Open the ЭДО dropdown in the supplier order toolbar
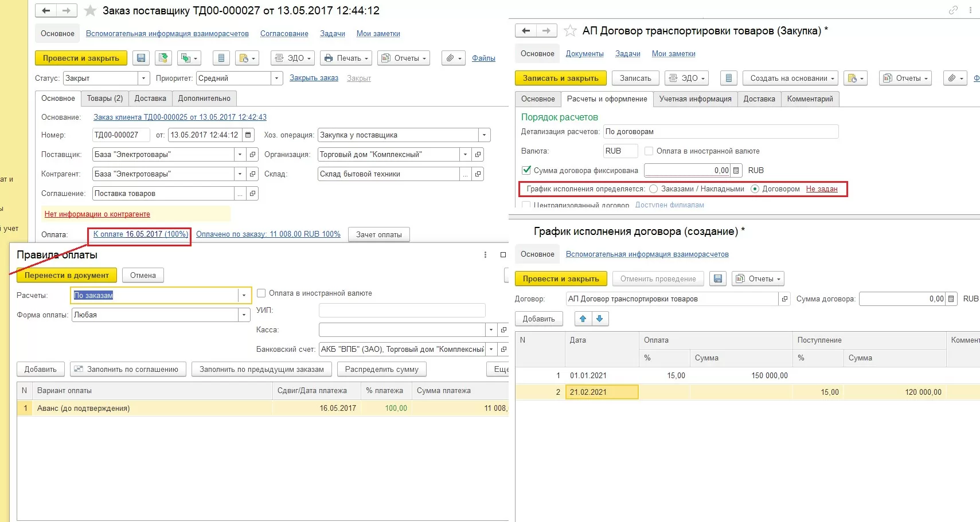Viewport: 980px width, 522px height. [293, 58]
